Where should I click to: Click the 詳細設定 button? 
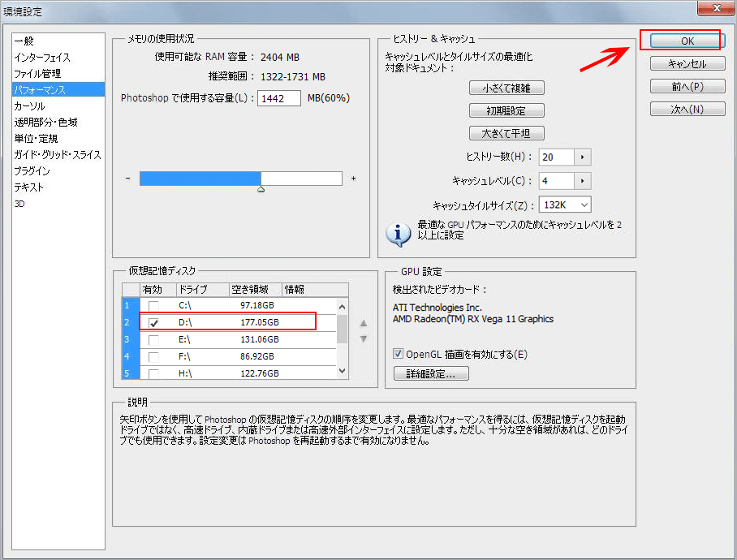(x=430, y=374)
